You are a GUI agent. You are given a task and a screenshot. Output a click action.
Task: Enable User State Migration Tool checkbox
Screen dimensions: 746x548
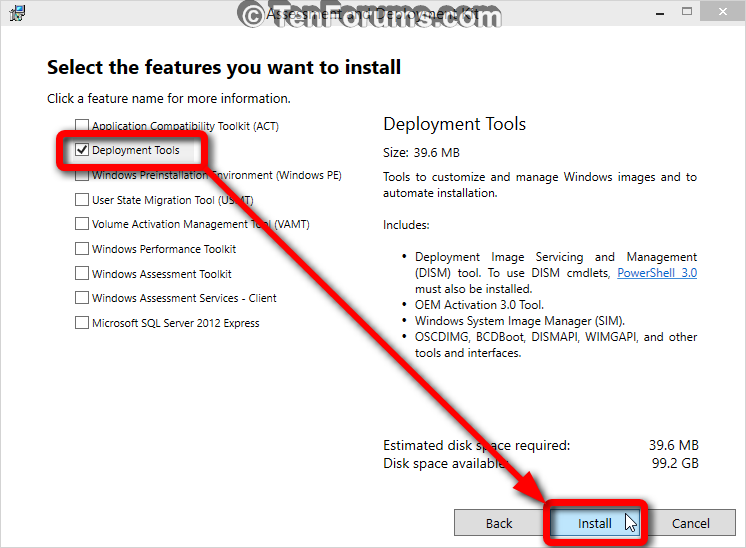[x=82, y=199]
